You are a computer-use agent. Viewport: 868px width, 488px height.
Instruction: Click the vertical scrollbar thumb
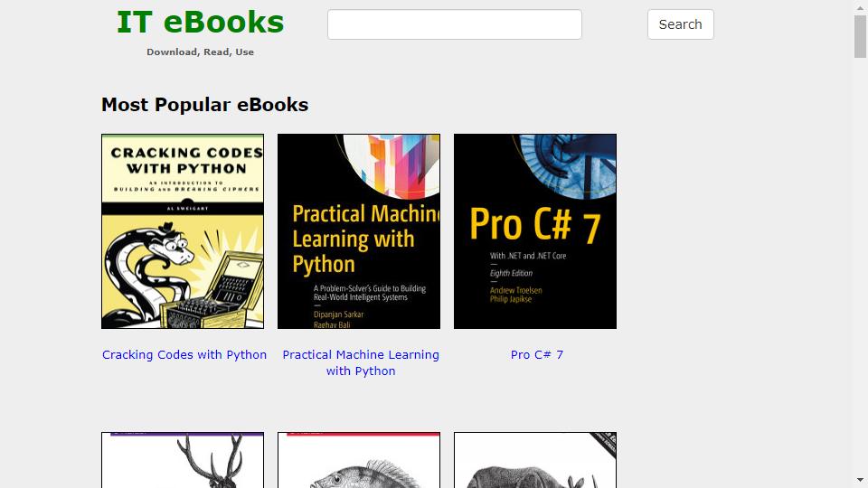click(x=860, y=36)
